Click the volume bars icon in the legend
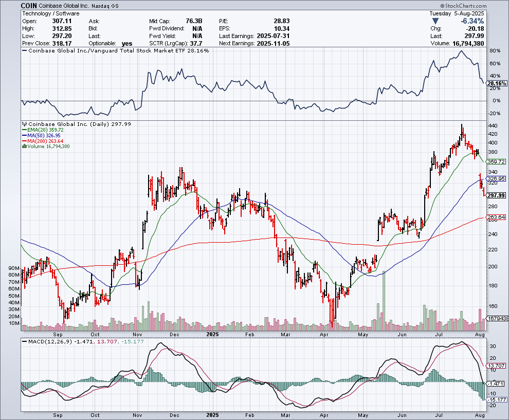509x420 pixels. 24,147
